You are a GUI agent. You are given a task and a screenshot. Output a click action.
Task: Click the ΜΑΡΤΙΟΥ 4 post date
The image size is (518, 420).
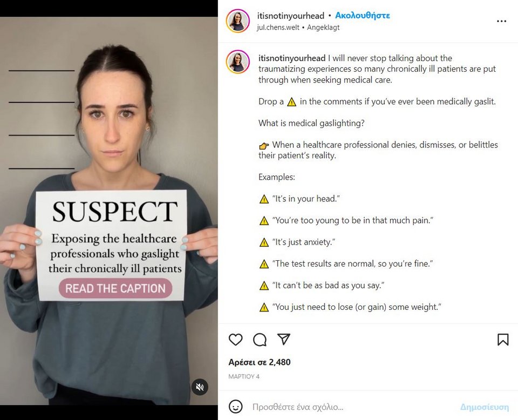point(244,376)
